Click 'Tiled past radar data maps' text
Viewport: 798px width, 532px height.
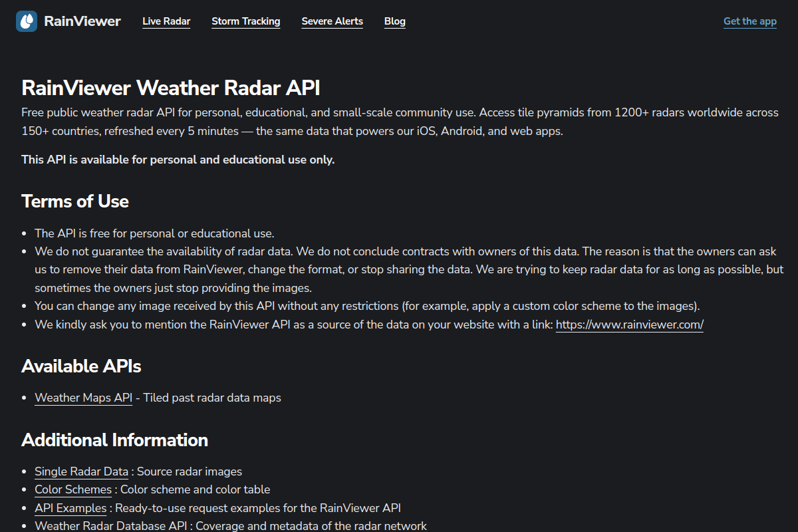tap(212, 398)
